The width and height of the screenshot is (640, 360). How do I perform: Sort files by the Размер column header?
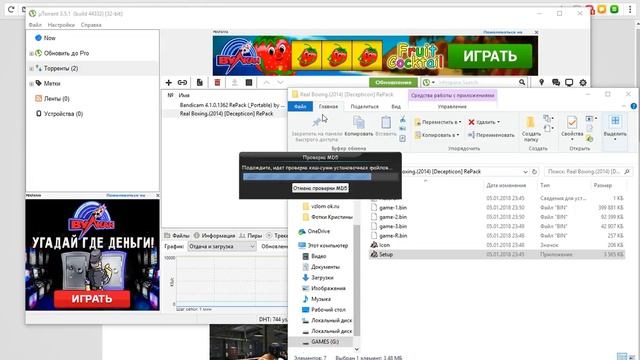click(602, 185)
